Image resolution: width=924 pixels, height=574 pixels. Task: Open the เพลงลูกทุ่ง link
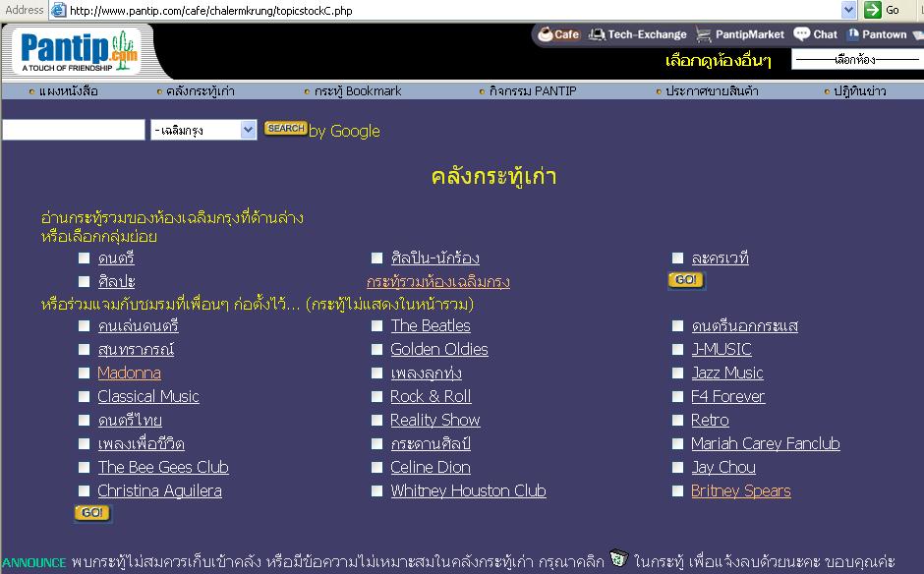[x=426, y=373]
